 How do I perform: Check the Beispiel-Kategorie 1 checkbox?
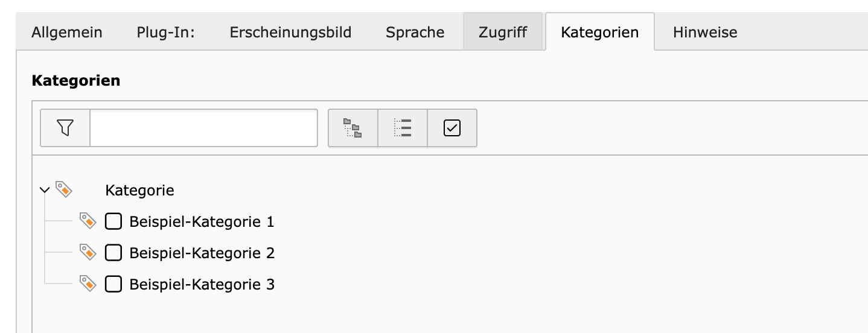pos(113,221)
